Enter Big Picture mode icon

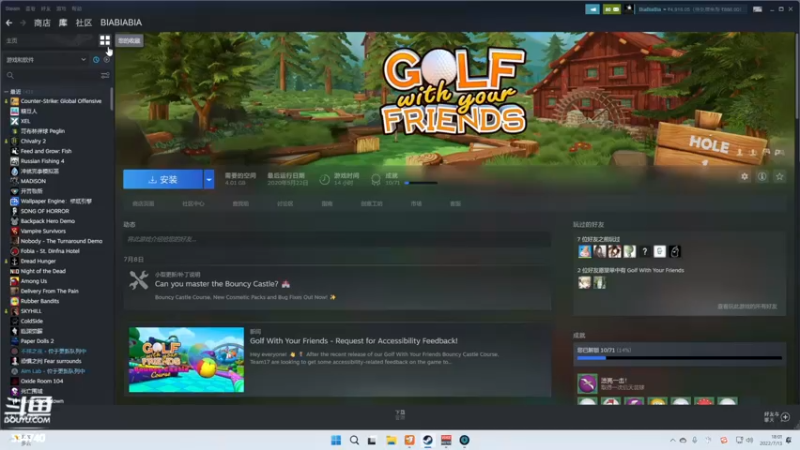pos(757,9)
